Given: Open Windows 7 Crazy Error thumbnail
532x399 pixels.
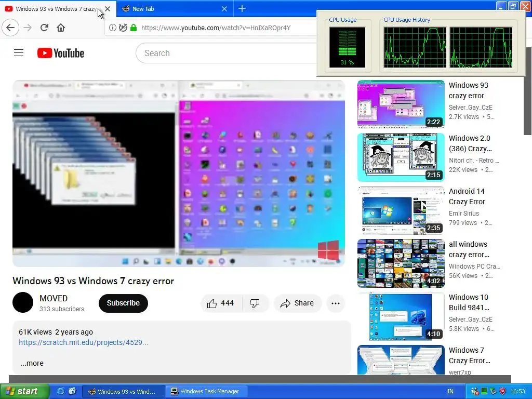Looking at the screenshot, I should click(x=401, y=360).
